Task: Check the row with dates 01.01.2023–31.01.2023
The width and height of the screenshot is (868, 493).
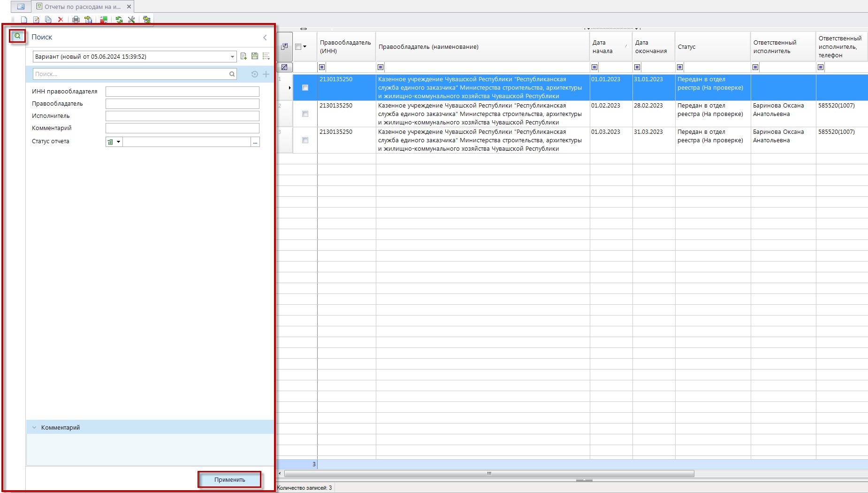Action: 305,88
